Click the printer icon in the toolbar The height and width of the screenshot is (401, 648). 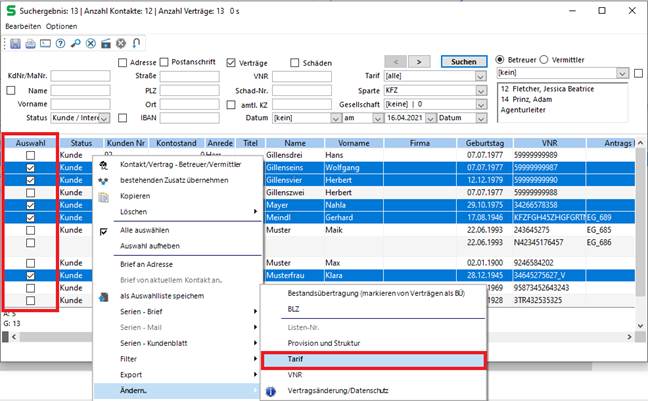pyautogui.click(x=30, y=44)
